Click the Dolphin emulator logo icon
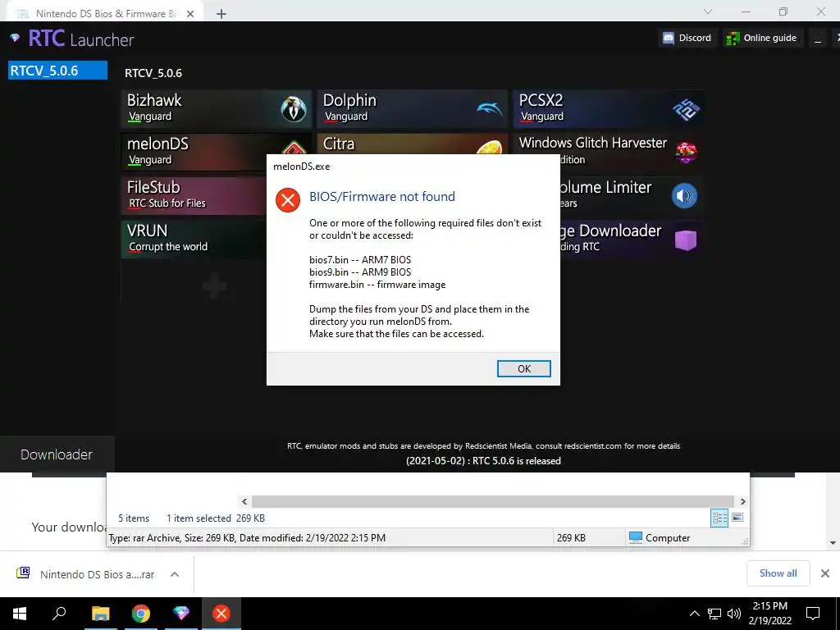 pyautogui.click(x=489, y=109)
